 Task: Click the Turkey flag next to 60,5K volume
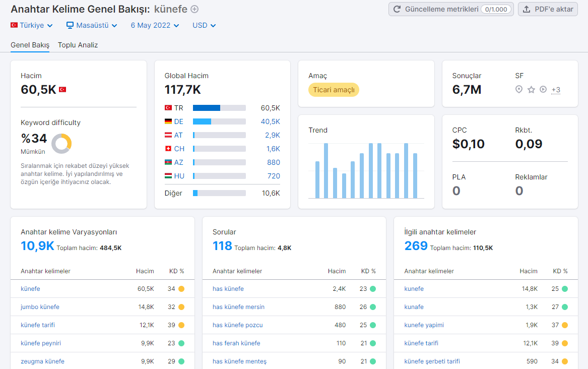coord(62,90)
